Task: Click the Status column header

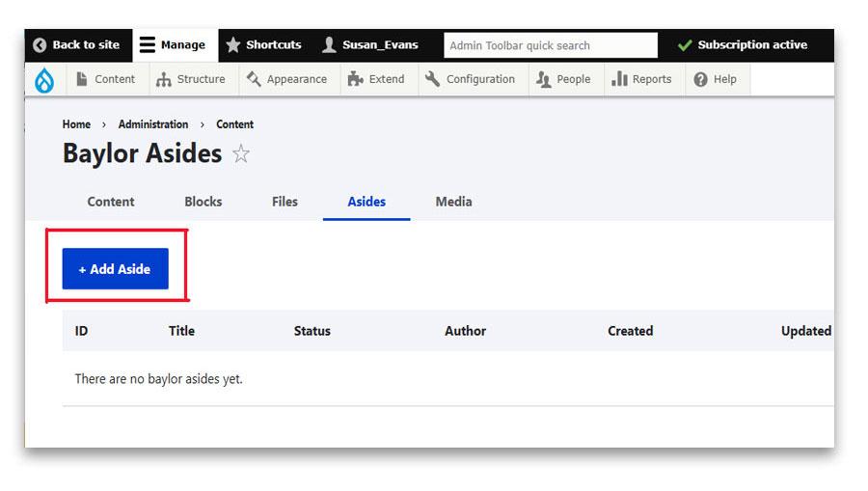Action: coord(312,331)
